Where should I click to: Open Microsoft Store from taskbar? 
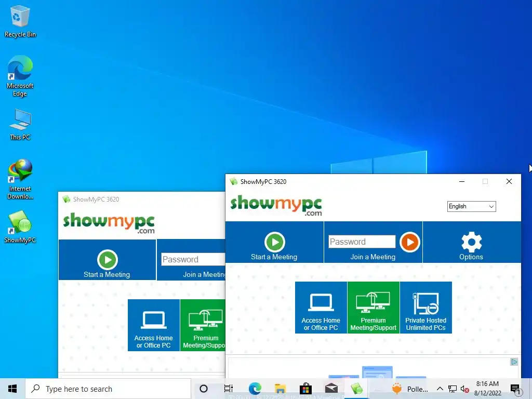click(x=305, y=389)
